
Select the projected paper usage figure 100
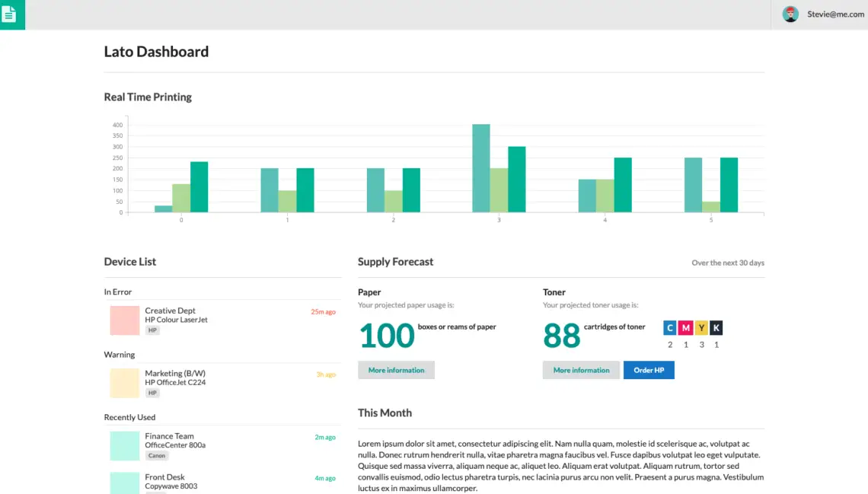[x=386, y=336]
